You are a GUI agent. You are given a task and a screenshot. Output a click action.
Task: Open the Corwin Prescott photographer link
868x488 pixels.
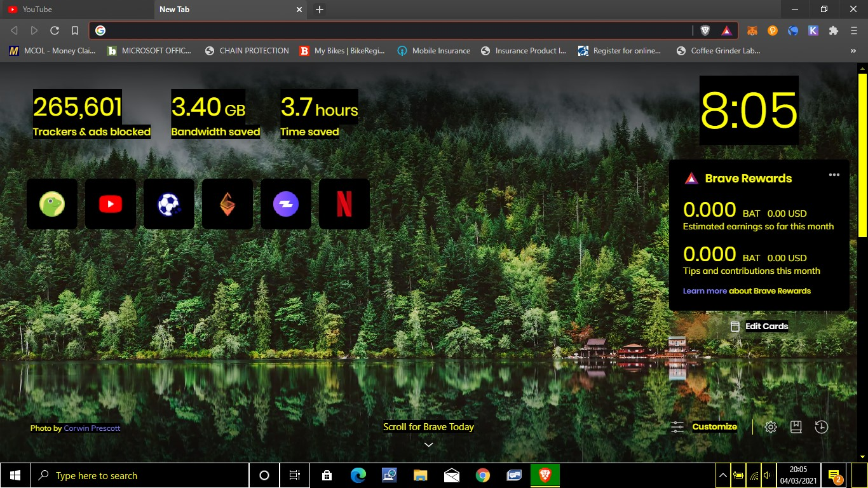pyautogui.click(x=92, y=428)
